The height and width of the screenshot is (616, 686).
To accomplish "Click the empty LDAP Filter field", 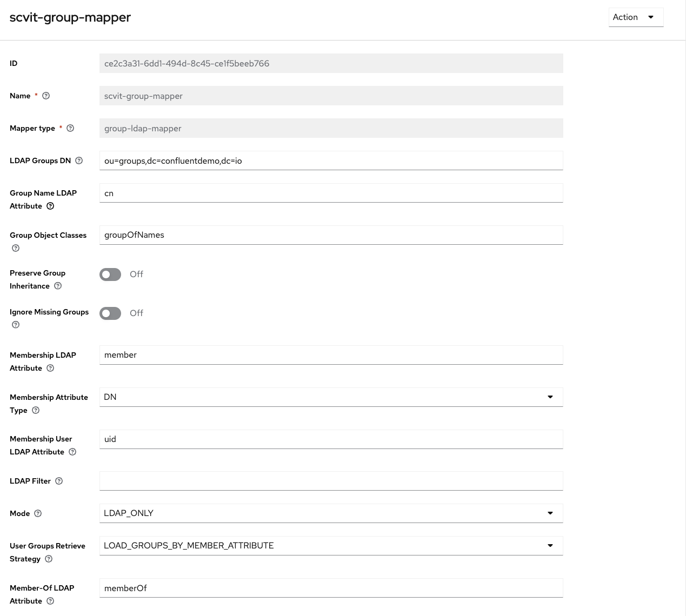I will point(331,481).
